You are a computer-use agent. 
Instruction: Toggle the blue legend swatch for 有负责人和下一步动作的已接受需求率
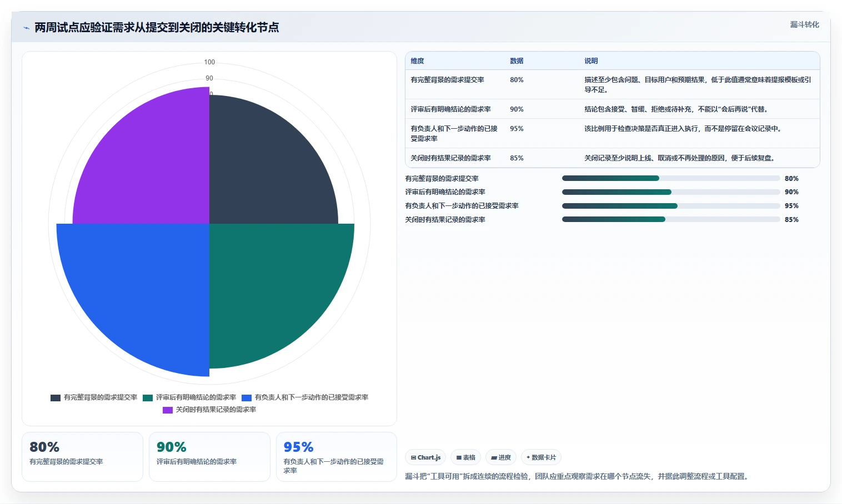coord(247,398)
